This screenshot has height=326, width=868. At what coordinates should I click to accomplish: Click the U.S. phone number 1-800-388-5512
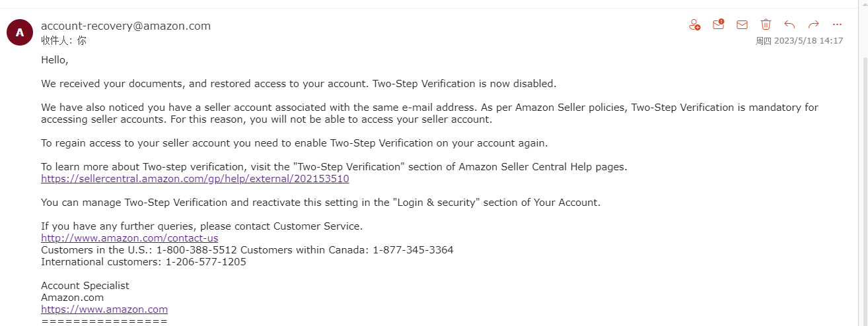198,250
